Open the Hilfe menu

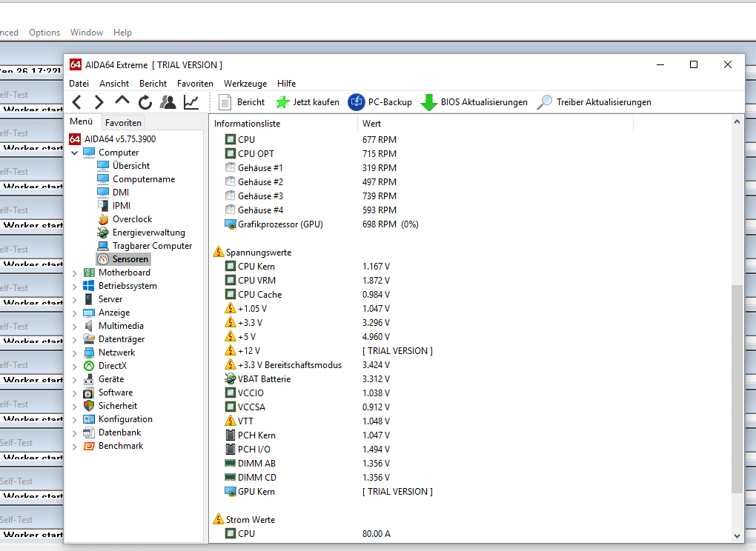pyautogui.click(x=286, y=84)
